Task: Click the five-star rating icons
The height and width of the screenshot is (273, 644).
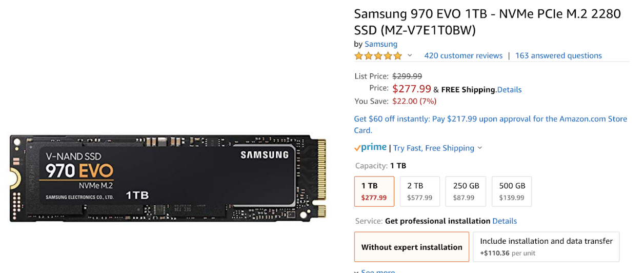Action: point(378,55)
